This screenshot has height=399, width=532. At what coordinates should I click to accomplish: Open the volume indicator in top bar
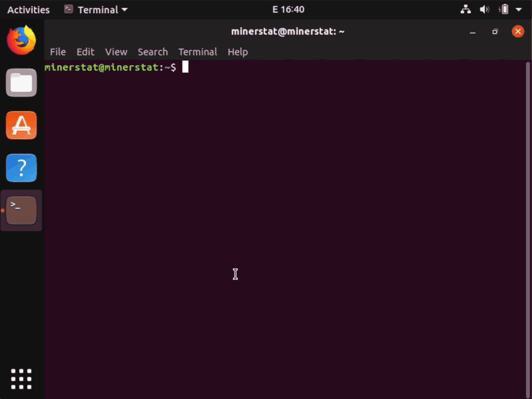484,9
